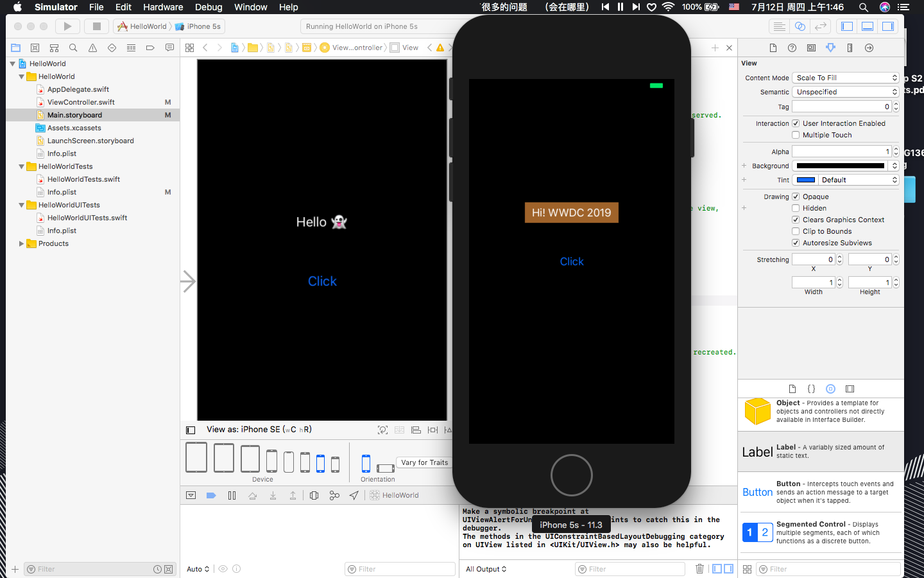Show the Code Snippet library
Viewport: 924px width, 578px height.
tap(812, 389)
